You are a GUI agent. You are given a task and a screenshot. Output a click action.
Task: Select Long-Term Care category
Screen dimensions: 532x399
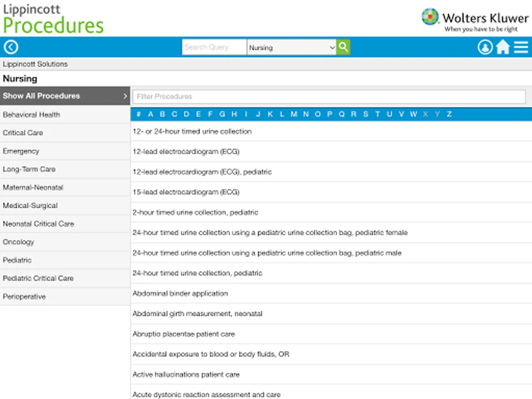tap(65, 169)
